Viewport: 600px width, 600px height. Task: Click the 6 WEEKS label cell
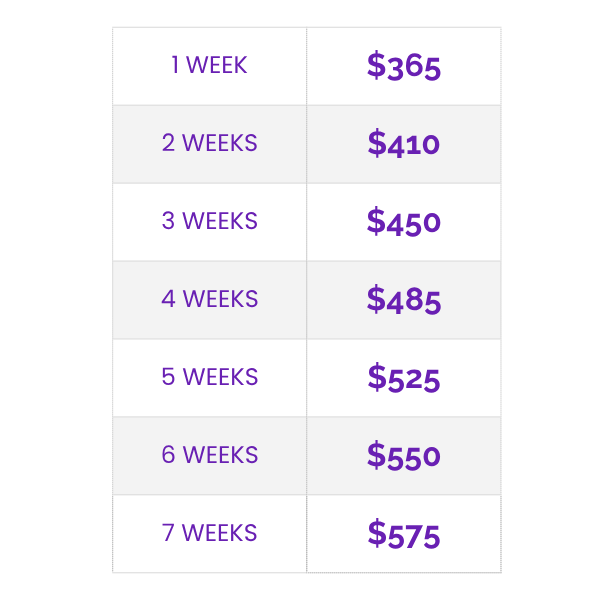(x=209, y=456)
